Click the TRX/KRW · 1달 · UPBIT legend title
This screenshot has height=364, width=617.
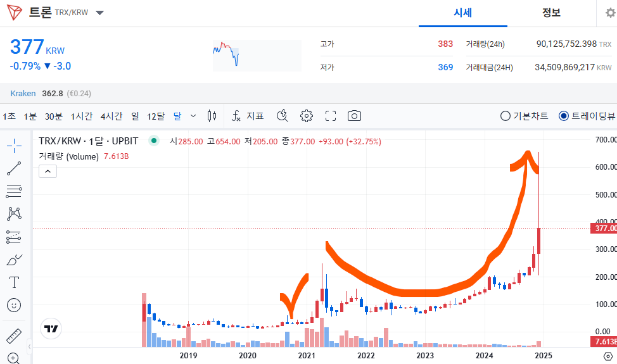tap(89, 141)
